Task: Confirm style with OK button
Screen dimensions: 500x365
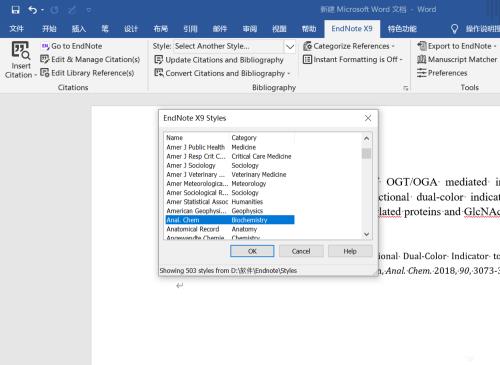Action: tap(252, 251)
